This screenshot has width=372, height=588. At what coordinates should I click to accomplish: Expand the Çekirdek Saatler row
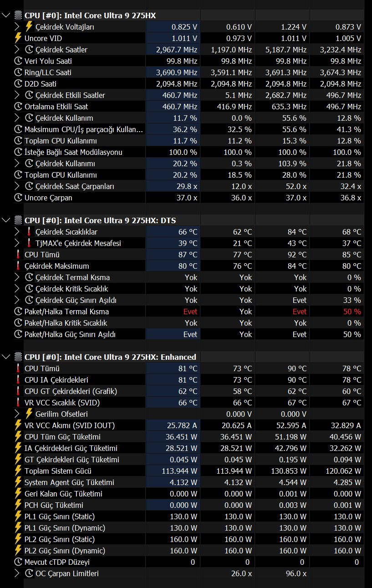pyautogui.click(x=17, y=50)
